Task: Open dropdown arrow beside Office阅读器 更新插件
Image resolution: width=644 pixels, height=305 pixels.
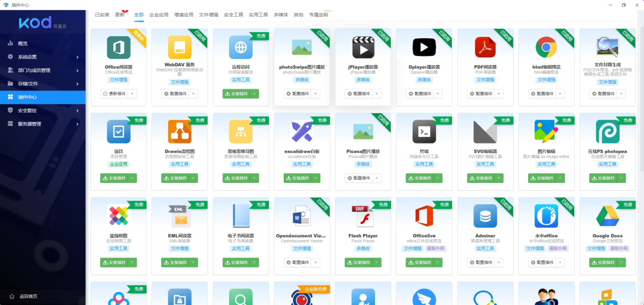Action: click(132, 94)
